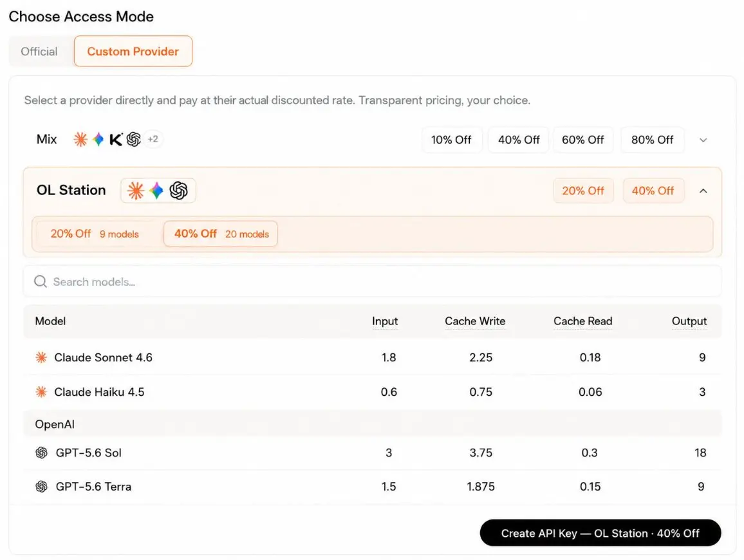Click the Input column header
744x560 pixels.
click(x=385, y=321)
